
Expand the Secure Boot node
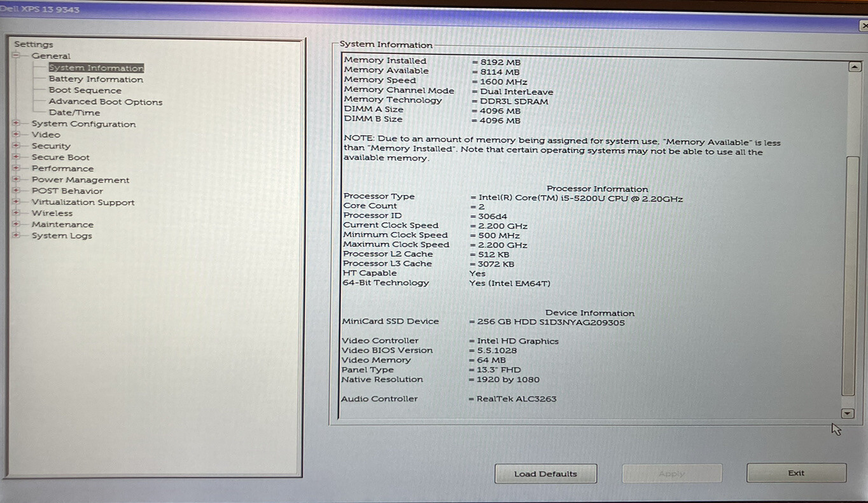(17, 157)
